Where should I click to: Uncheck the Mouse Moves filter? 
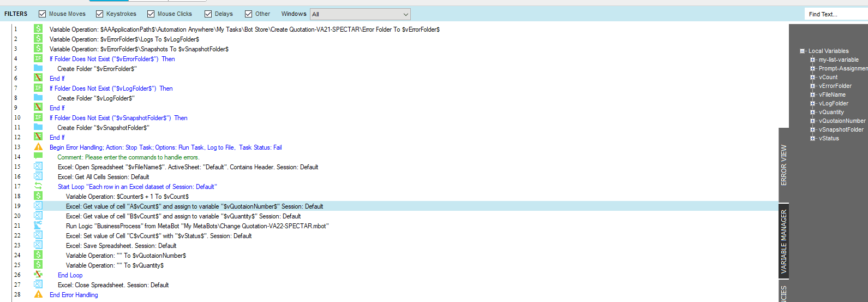(x=42, y=14)
